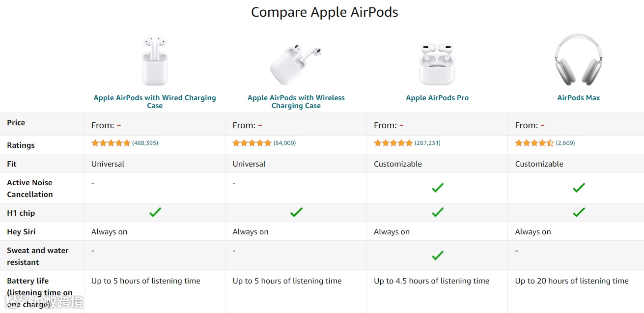Viewport: 644px width, 313px height.
Task: Click the AirPods Max headphones image
Action: pyautogui.click(x=578, y=60)
